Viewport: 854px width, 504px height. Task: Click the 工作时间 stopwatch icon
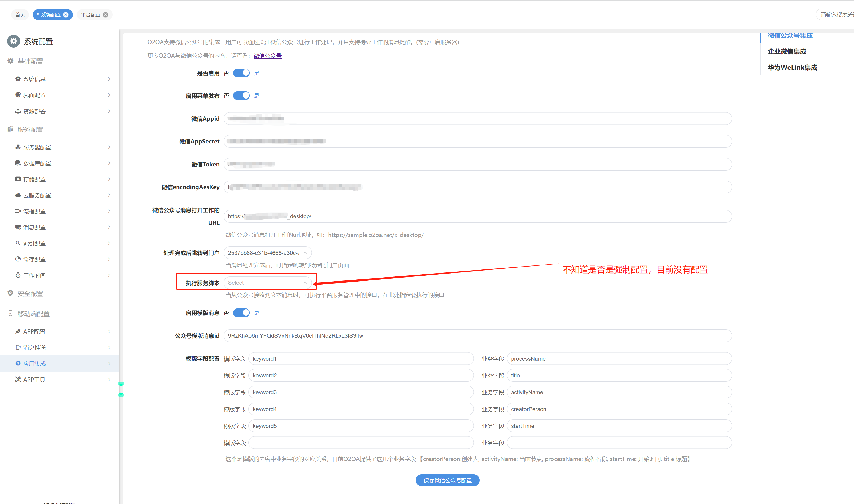[18, 275]
